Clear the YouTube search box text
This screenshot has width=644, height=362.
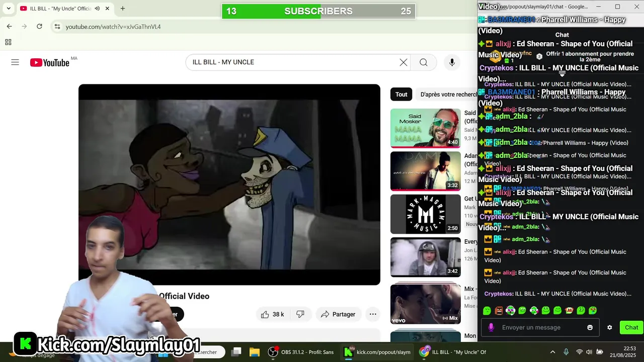pos(404,62)
